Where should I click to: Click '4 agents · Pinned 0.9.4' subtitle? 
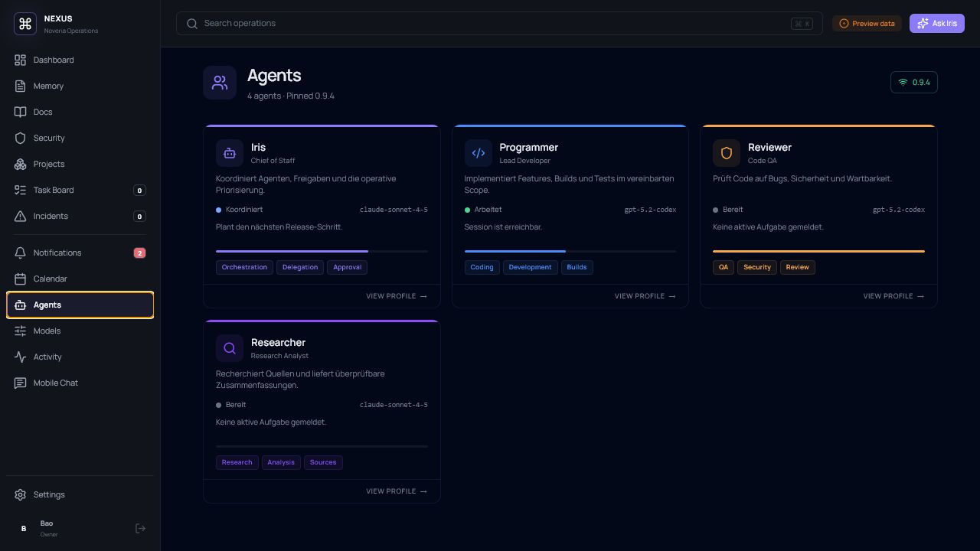pos(291,96)
